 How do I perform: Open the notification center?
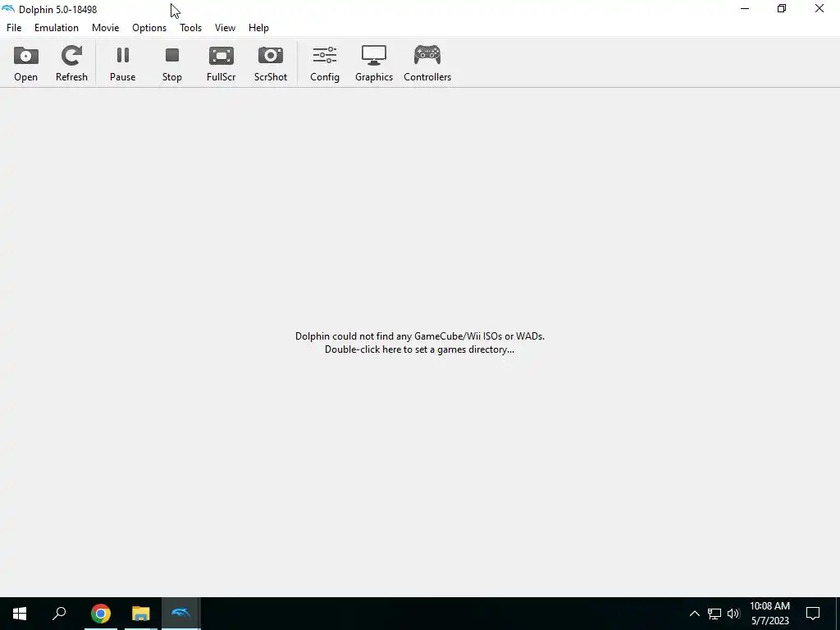pyautogui.click(x=813, y=614)
